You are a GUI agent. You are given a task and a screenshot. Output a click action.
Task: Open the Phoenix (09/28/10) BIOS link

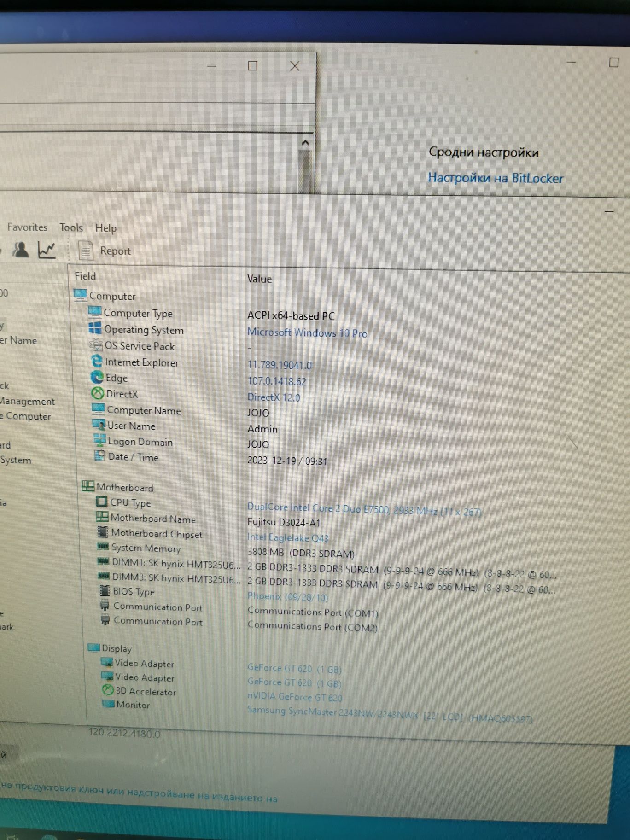click(x=288, y=597)
